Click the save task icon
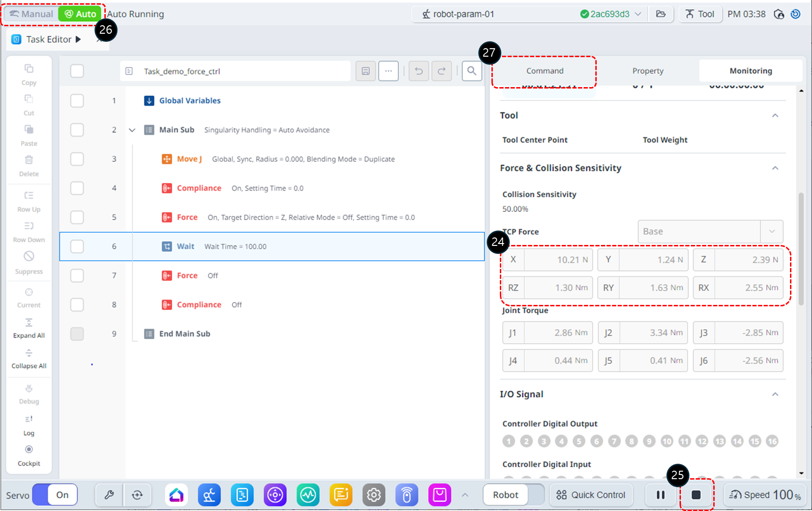Viewport: 812px width, 511px height. pos(366,71)
